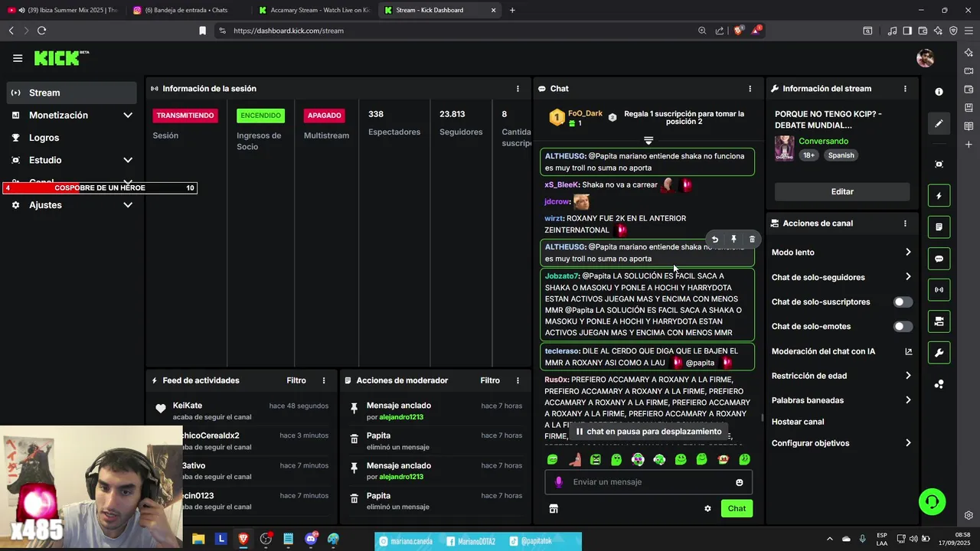980x551 pixels.
Task: Click the browser address bar URL
Action: 289,31
